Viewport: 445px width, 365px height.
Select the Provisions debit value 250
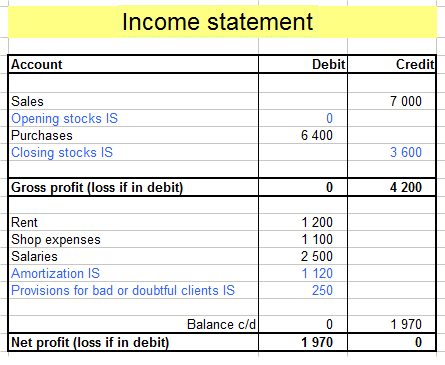303,290
